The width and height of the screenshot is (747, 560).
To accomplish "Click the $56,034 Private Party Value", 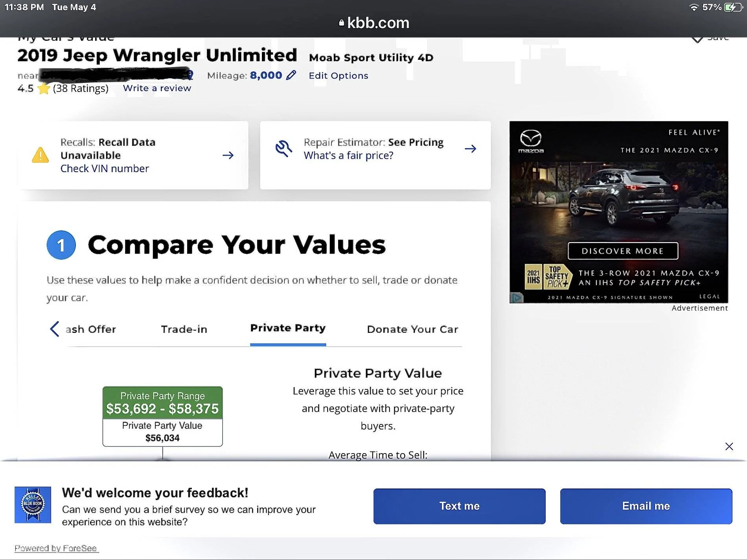I will pyautogui.click(x=162, y=438).
